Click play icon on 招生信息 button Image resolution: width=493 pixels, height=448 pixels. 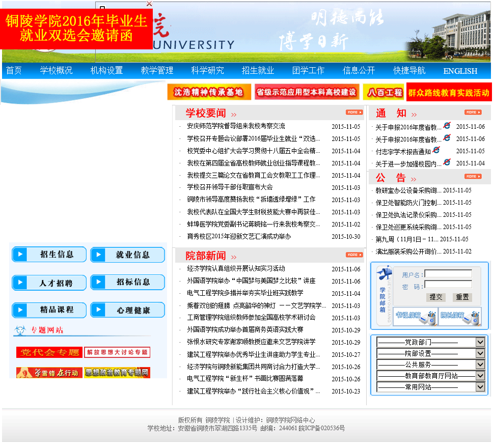pyautogui.click(x=20, y=254)
